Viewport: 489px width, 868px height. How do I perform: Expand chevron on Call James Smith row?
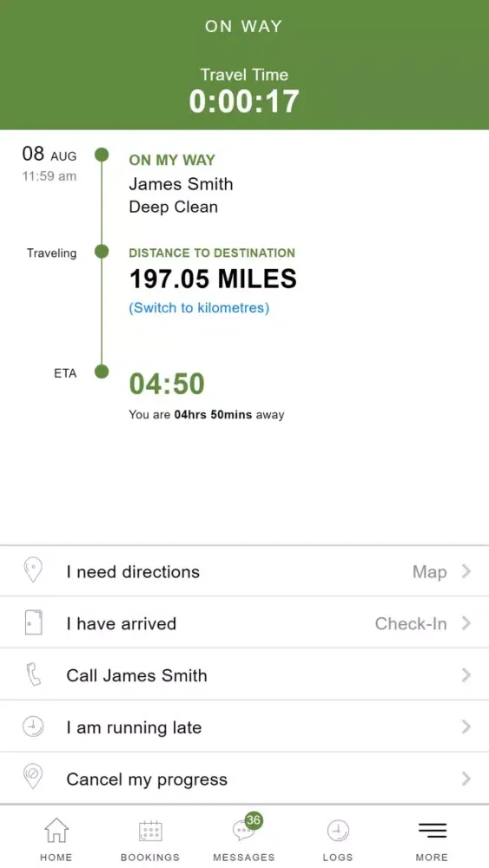tap(466, 675)
